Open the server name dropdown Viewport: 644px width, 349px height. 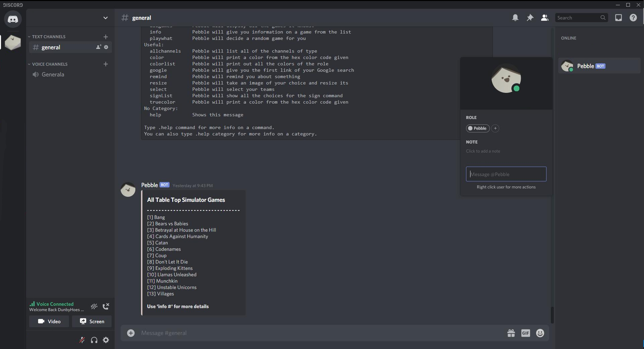pyautogui.click(x=105, y=18)
